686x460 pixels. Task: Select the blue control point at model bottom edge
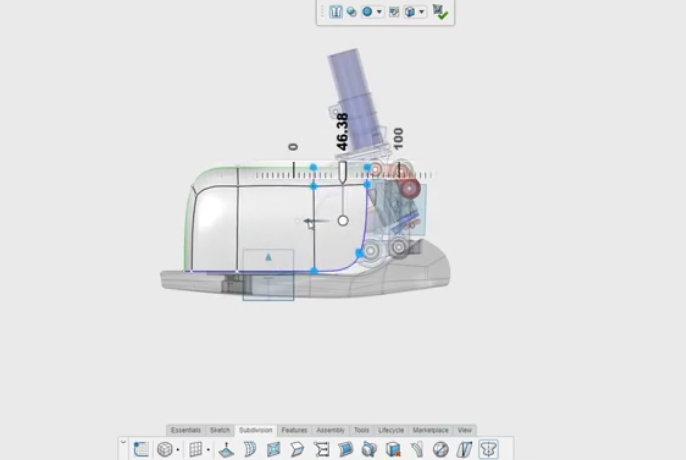pyautogui.click(x=314, y=271)
